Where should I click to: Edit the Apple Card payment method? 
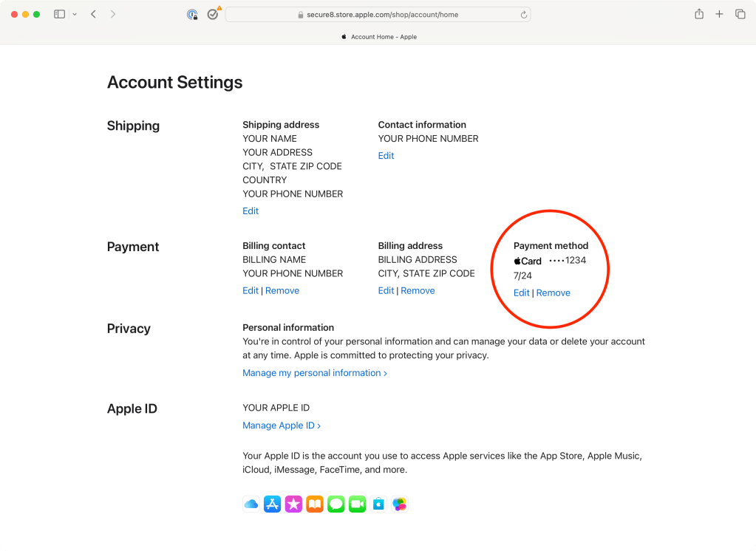coord(521,292)
